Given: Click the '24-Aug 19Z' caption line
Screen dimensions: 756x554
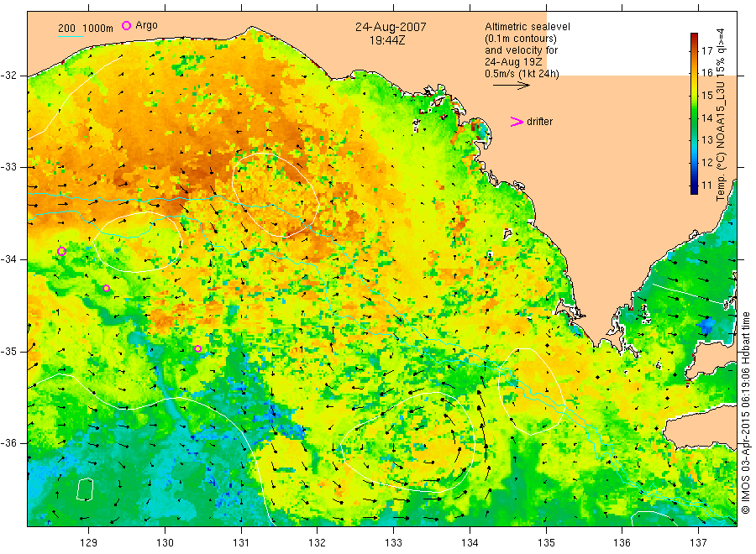Looking at the screenshot, I should (x=513, y=62).
